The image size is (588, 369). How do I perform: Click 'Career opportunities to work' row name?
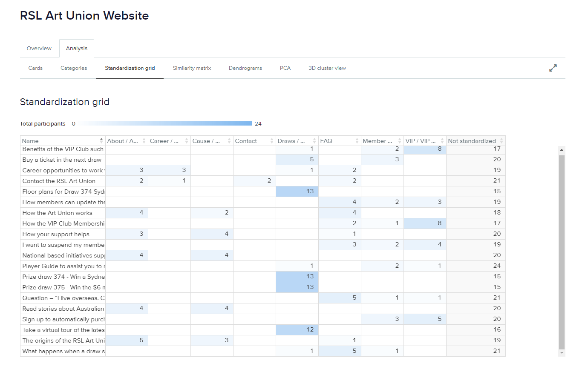coord(64,170)
